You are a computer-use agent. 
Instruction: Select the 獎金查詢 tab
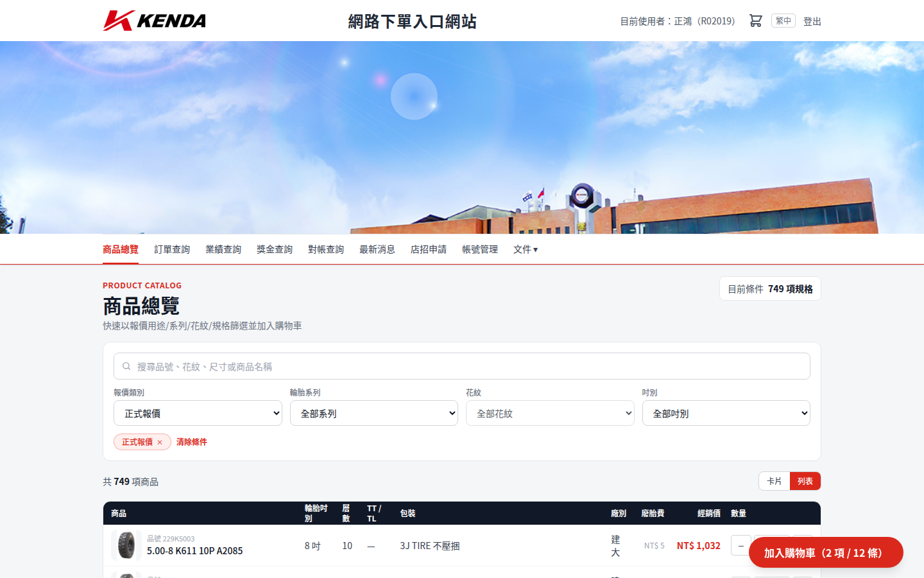tap(275, 249)
